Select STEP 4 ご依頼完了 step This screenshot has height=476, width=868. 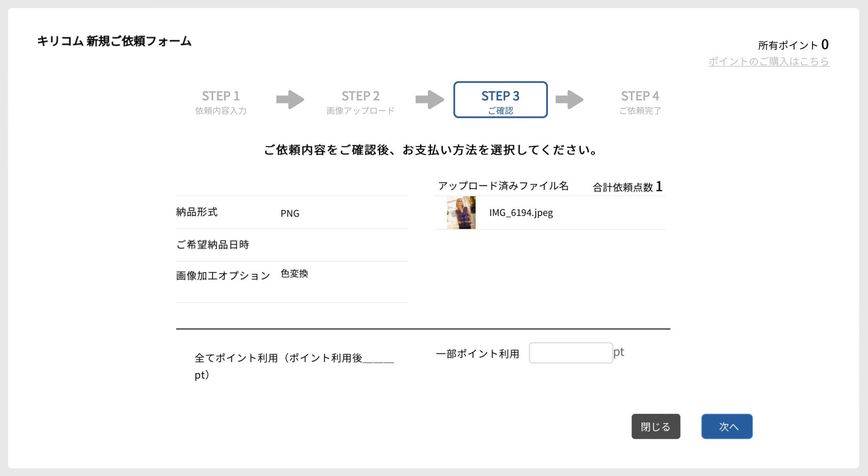(640, 102)
